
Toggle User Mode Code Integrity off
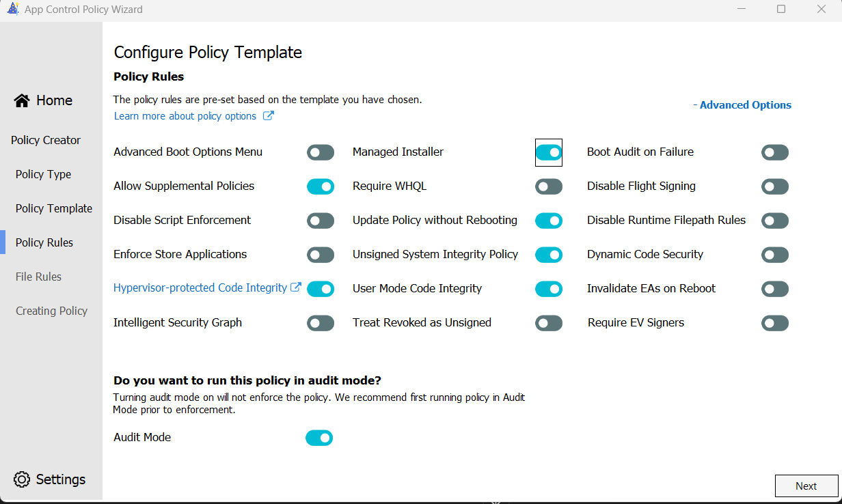point(549,289)
